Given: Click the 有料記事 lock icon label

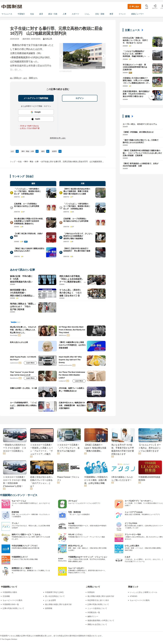Looking at the screenshot, I should pos(47,39).
